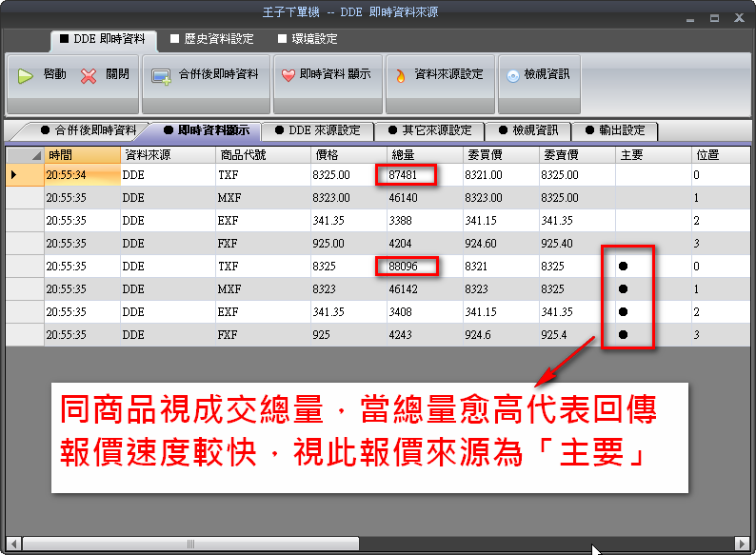
Task: Click the 啓動 start button label
Action: pos(54,74)
